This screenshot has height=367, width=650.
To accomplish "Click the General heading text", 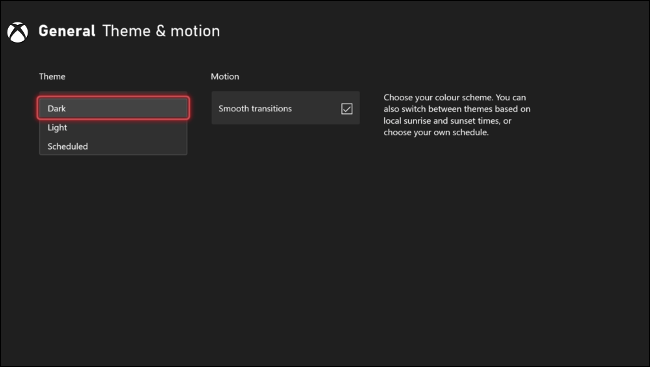I will coord(67,31).
